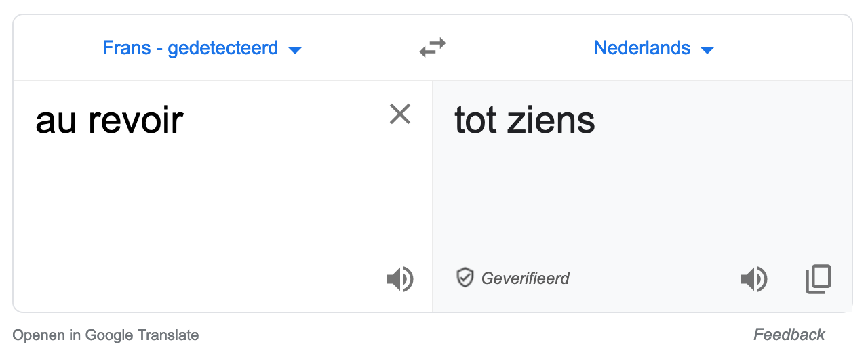Listen to the Dutch translation audio
This screenshot has height=355, width=868.
753,278
